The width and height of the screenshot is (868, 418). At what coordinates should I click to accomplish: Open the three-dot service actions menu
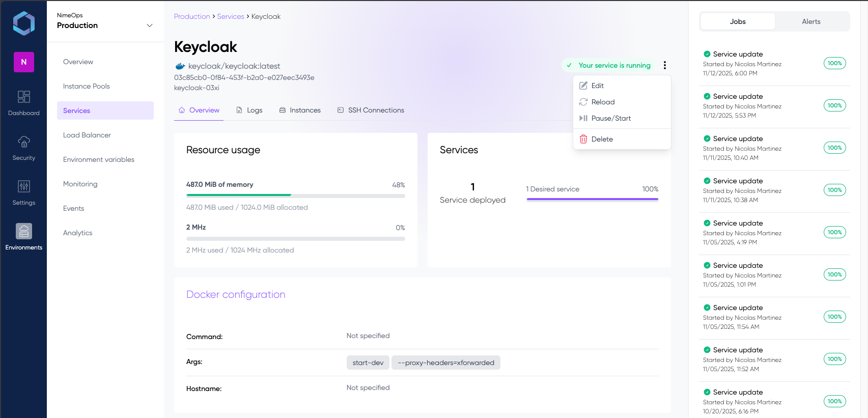tap(664, 65)
